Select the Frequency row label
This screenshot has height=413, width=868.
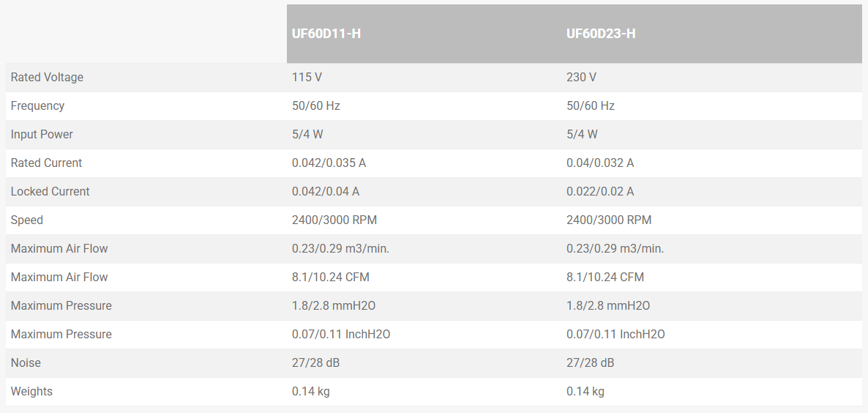[37, 106]
